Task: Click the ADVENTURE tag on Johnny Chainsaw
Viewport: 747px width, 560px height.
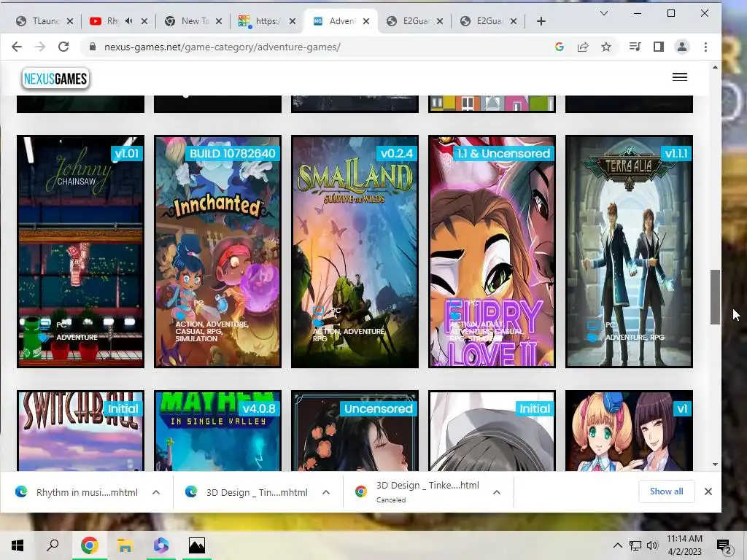Action: coord(77,337)
